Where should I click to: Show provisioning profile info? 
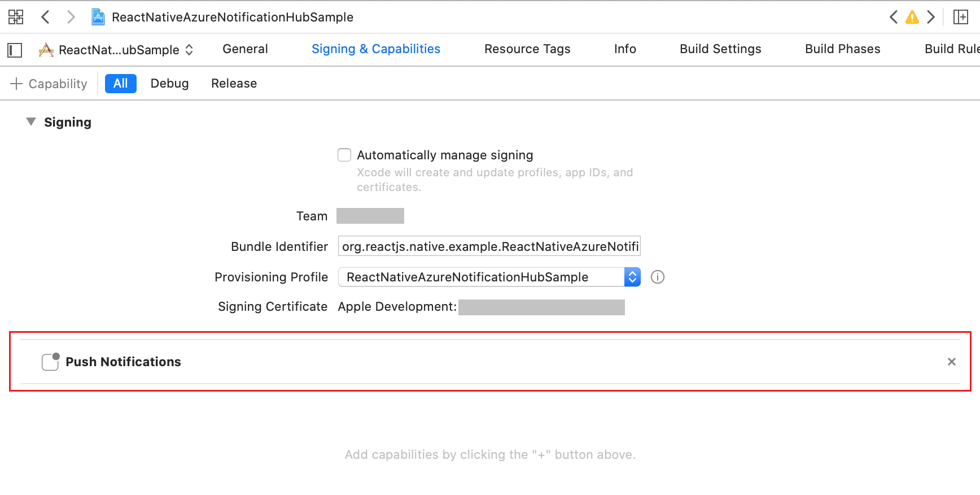pyautogui.click(x=658, y=277)
